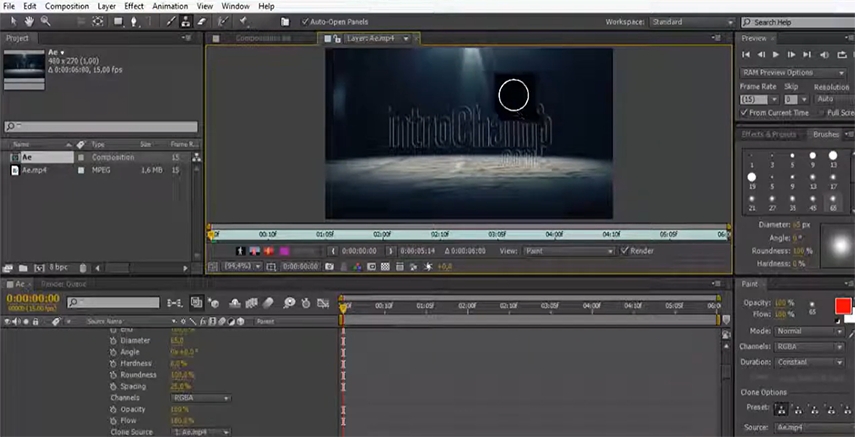Toggle the transparency grid icon

click(x=386, y=267)
